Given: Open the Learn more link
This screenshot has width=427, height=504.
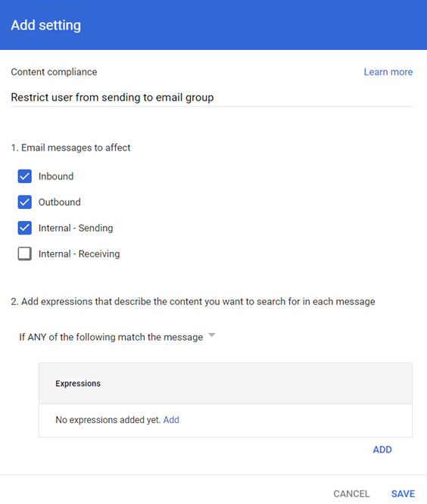Looking at the screenshot, I should click(x=388, y=72).
